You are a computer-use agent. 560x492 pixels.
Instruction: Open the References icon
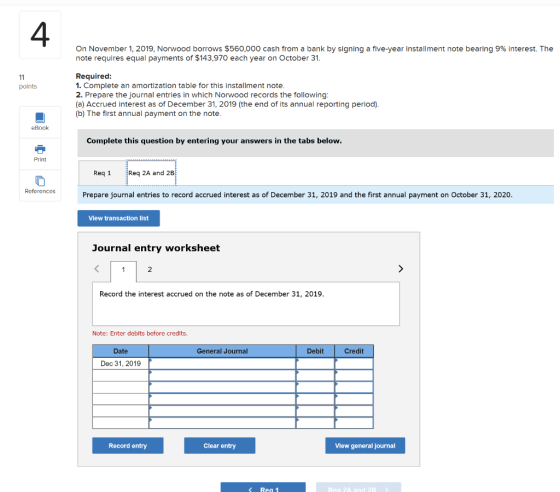pyautogui.click(x=40, y=181)
